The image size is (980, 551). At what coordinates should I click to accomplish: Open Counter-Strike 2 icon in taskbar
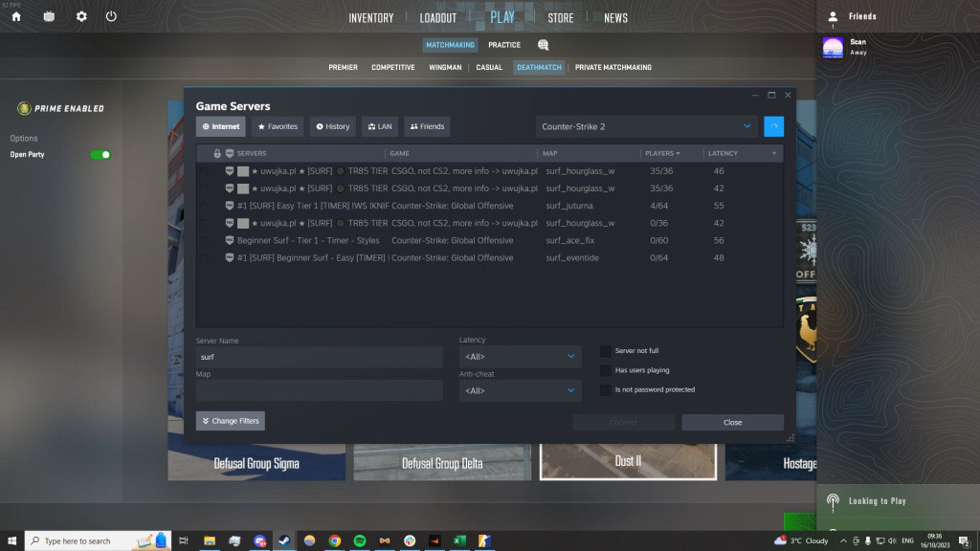[484, 540]
